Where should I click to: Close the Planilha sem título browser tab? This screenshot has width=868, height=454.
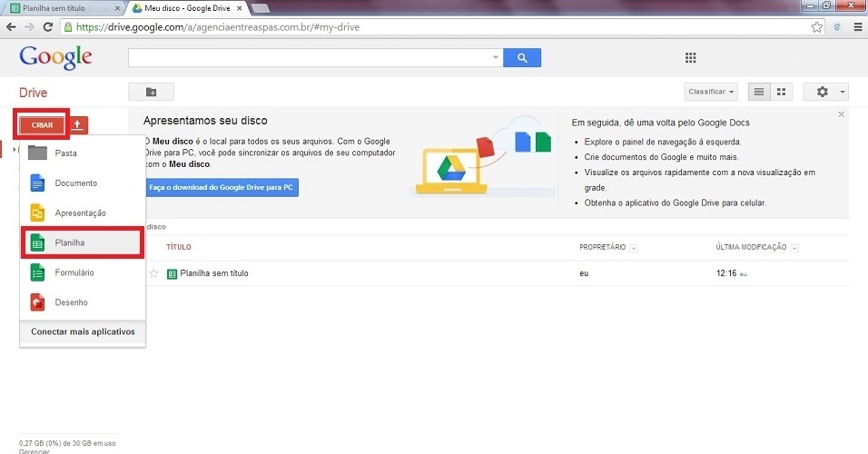tap(117, 8)
